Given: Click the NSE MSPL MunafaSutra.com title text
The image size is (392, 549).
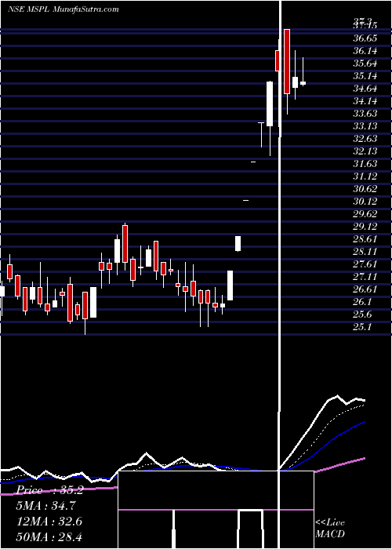Looking at the screenshot, I should pyautogui.click(x=64, y=9).
